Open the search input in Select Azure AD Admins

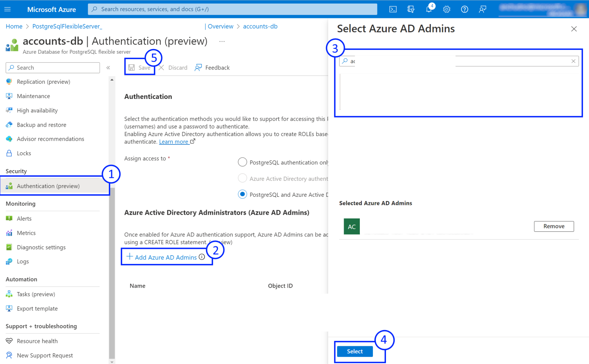point(459,61)
